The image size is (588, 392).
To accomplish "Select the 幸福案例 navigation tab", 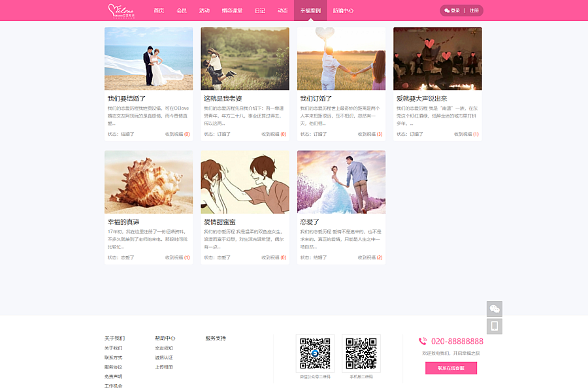I will point(310,10).
